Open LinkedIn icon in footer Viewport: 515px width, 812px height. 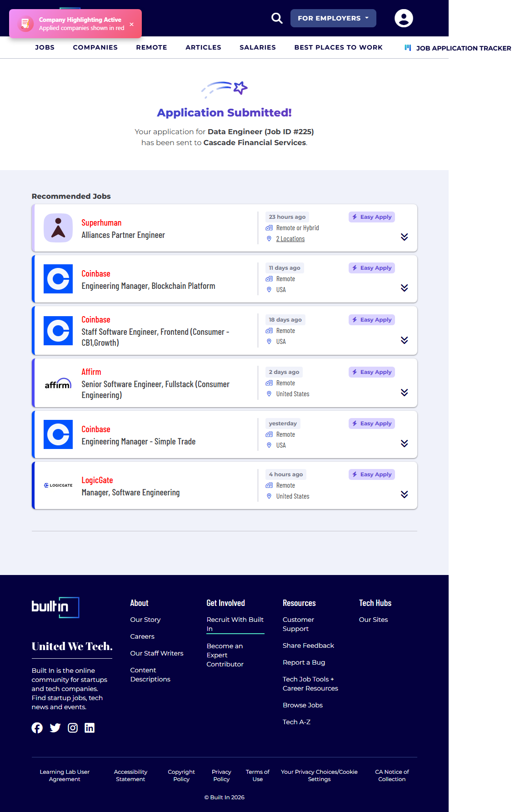click(90, 728)
